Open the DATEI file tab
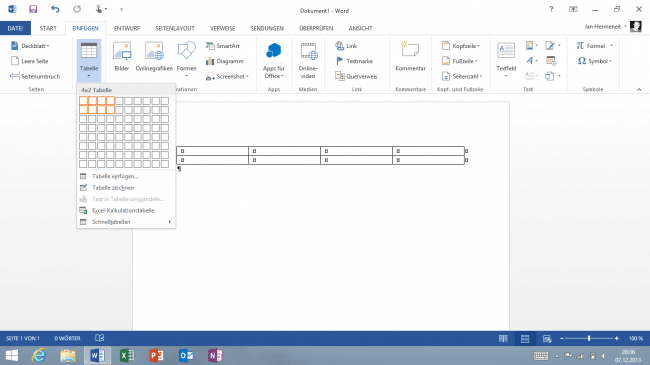 coord(15,28)
